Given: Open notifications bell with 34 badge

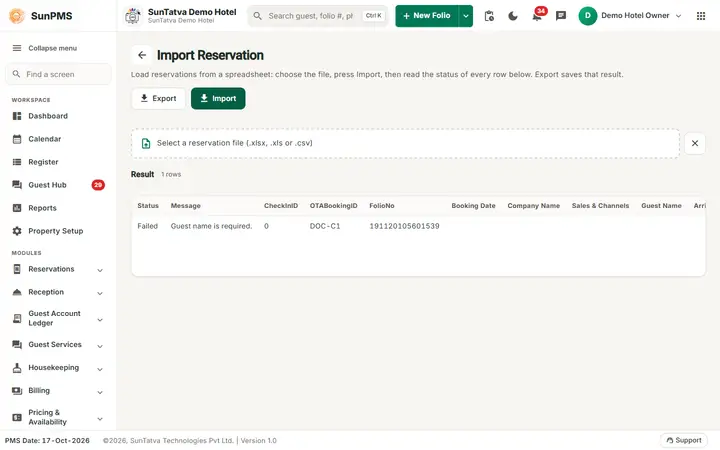Looking at the screenshot, I should pyautogui.click(x=537, y=16).
